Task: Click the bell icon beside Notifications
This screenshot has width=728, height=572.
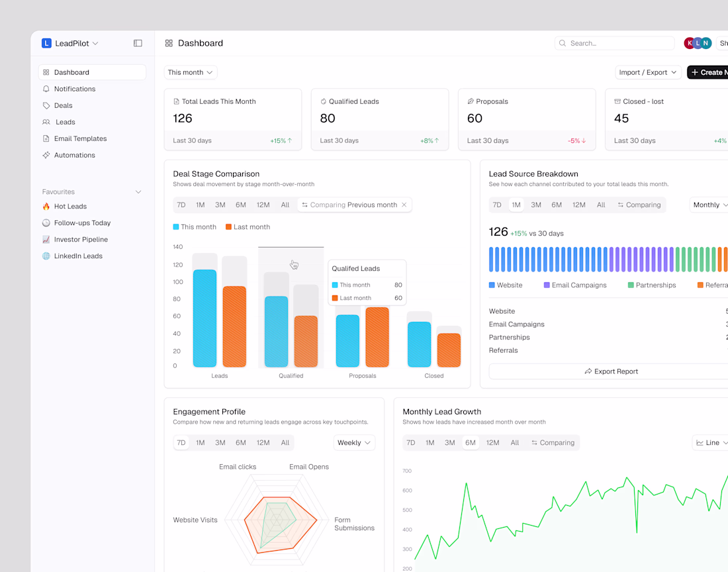Action: [46, 89]
